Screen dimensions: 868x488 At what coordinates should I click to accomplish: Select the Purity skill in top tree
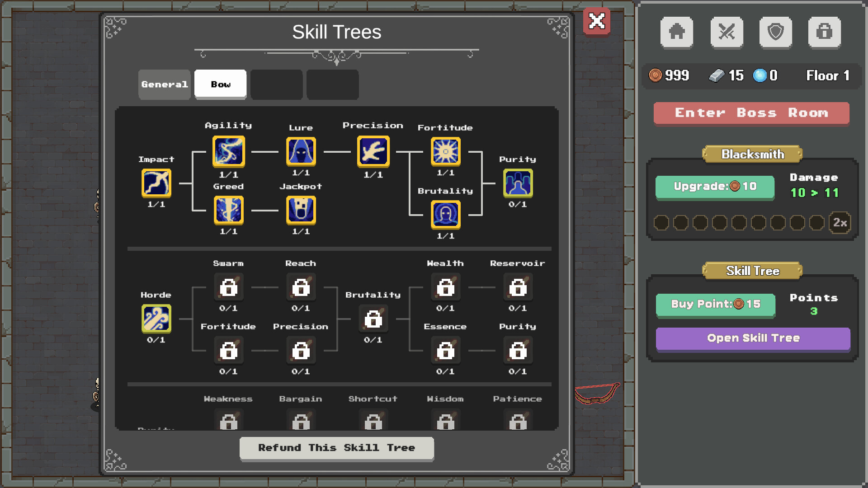point(518,183)
